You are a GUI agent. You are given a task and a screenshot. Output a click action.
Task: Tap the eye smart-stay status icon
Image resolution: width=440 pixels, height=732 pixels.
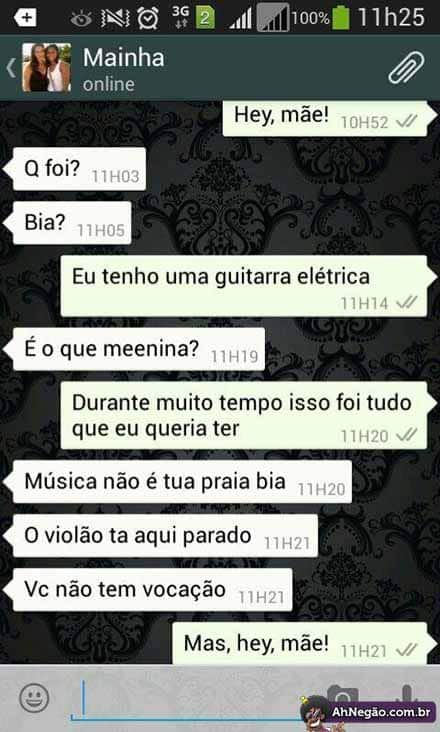click(x=81, y=19)
